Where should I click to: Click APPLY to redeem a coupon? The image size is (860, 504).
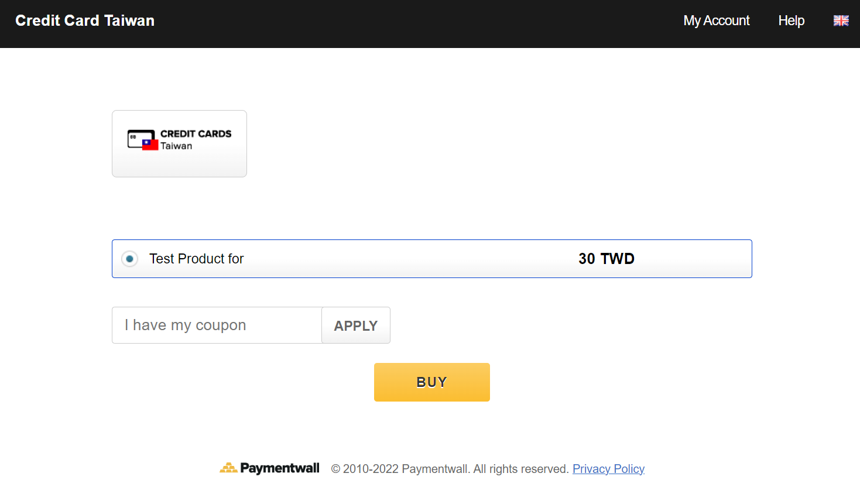pyautogui.click(x=355, y=325)
